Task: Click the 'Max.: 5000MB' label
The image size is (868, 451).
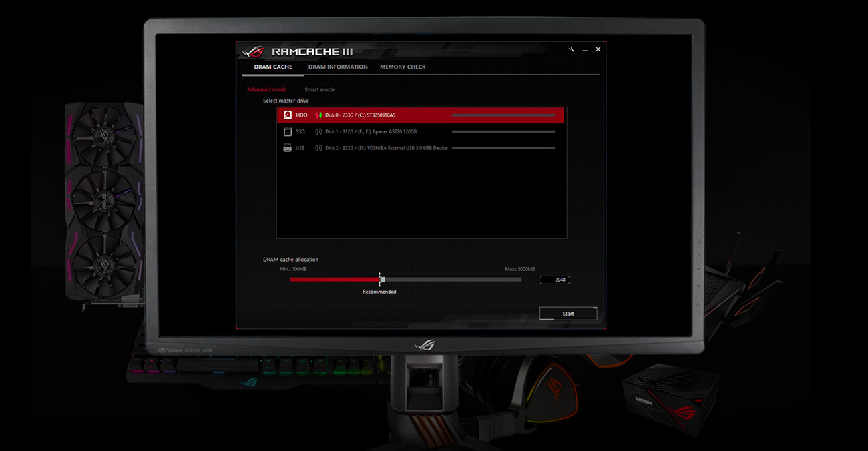Action: [x=520, y=269]
